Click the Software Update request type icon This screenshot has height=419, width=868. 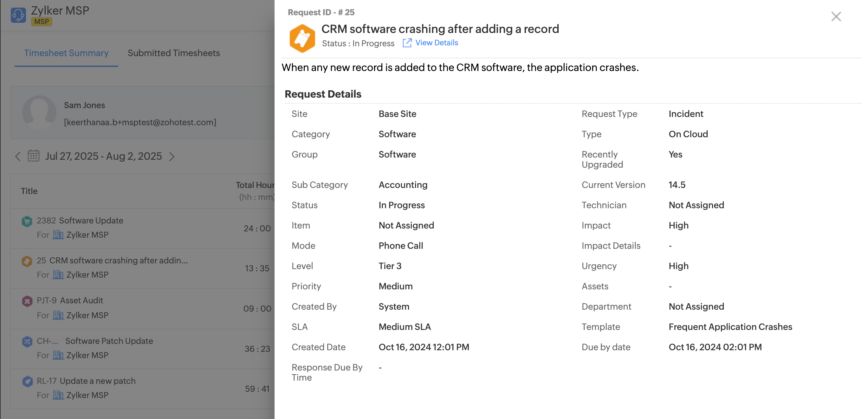(x=27, y=221)
